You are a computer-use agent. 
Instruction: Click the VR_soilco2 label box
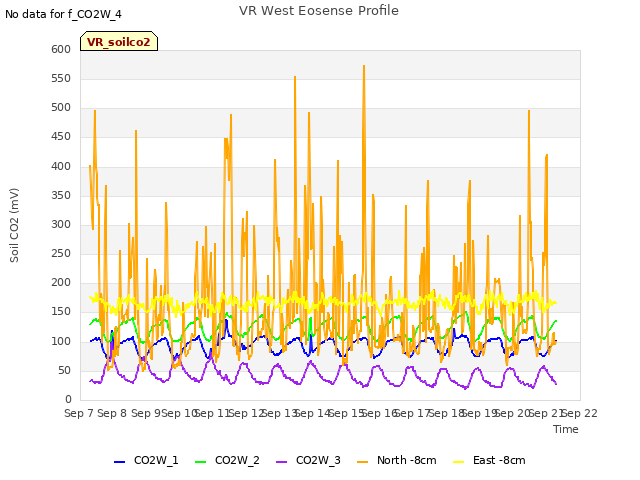(x=119, y=42)
